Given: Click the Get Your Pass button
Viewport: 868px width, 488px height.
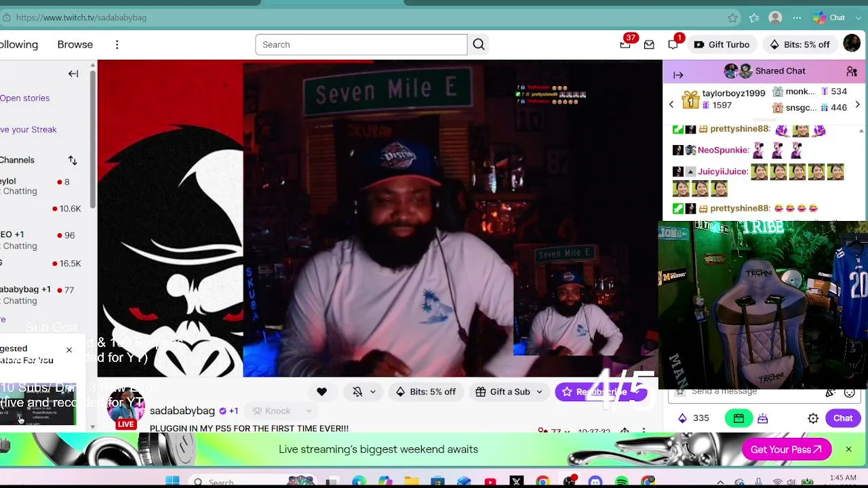Looking at the screenshot, I should [x=787, y=449].
